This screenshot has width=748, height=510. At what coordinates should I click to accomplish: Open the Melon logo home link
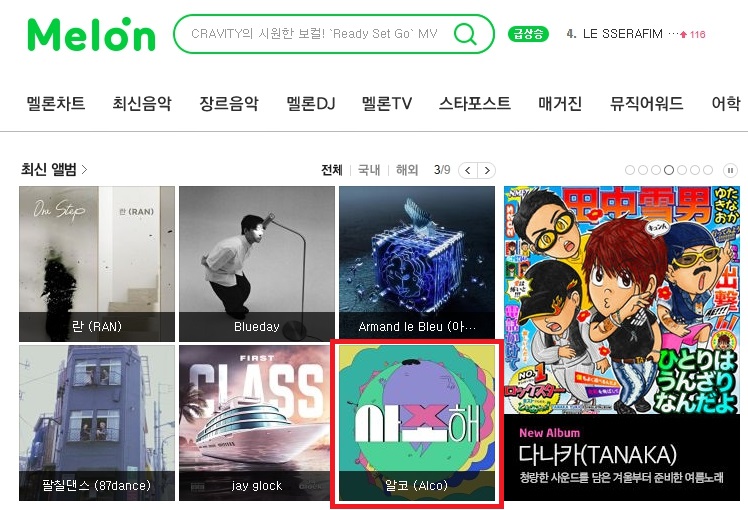tap(92, 34)
